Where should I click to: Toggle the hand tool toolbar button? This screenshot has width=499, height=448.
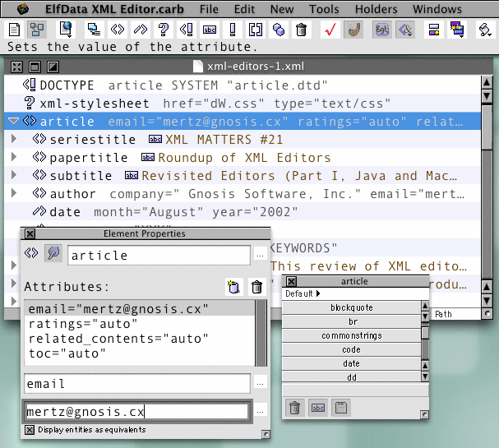[x=353, y=30]
